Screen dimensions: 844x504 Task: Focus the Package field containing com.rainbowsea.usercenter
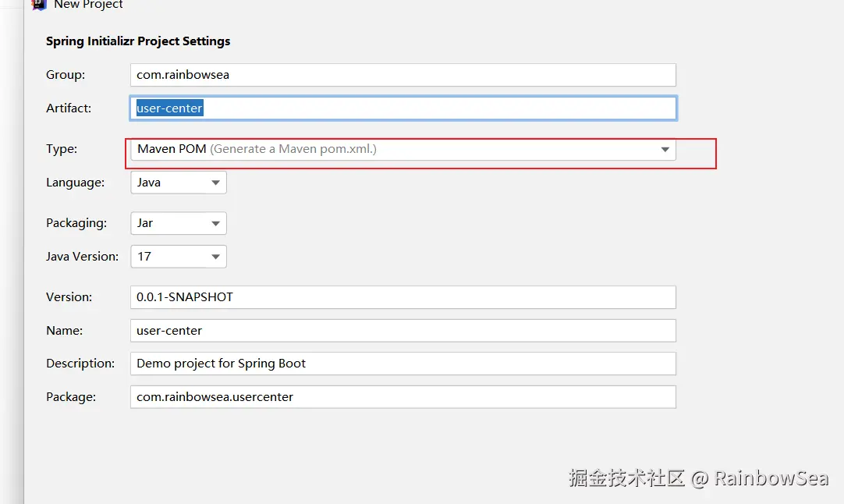402,397
